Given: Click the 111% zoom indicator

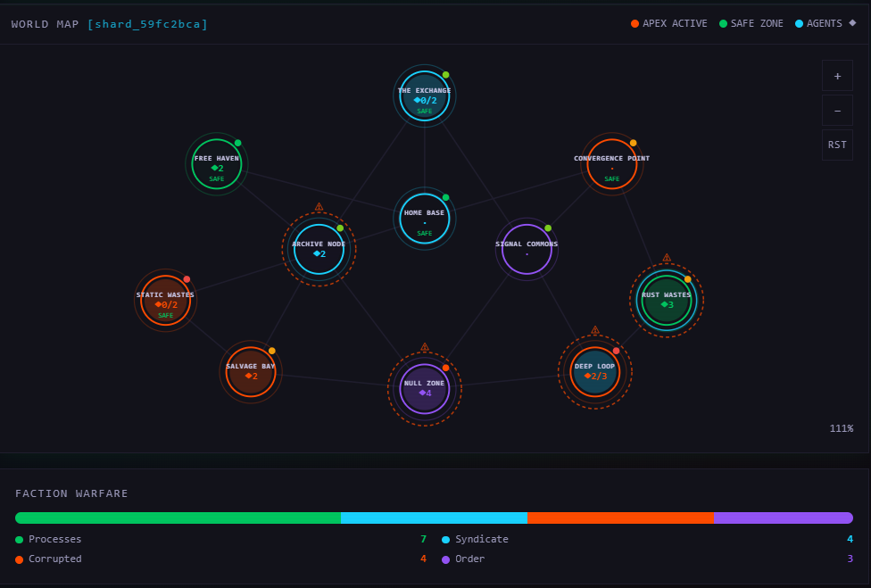Looking at the screenshot, I should [x=841, y=428].
